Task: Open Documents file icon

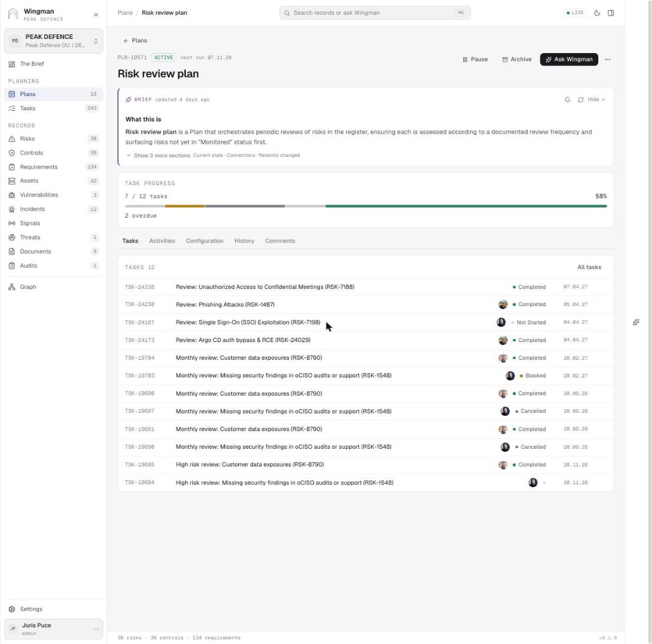Action: tap(12, 252)
